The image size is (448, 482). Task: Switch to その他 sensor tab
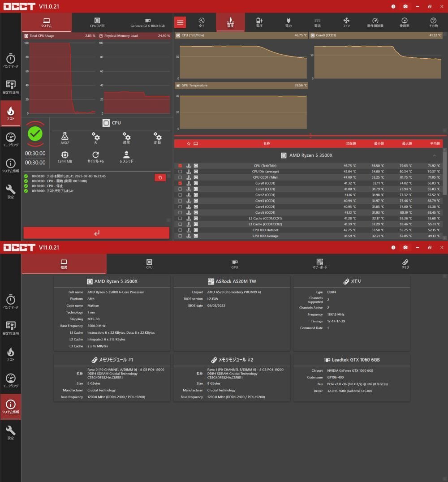click(433, 22)
